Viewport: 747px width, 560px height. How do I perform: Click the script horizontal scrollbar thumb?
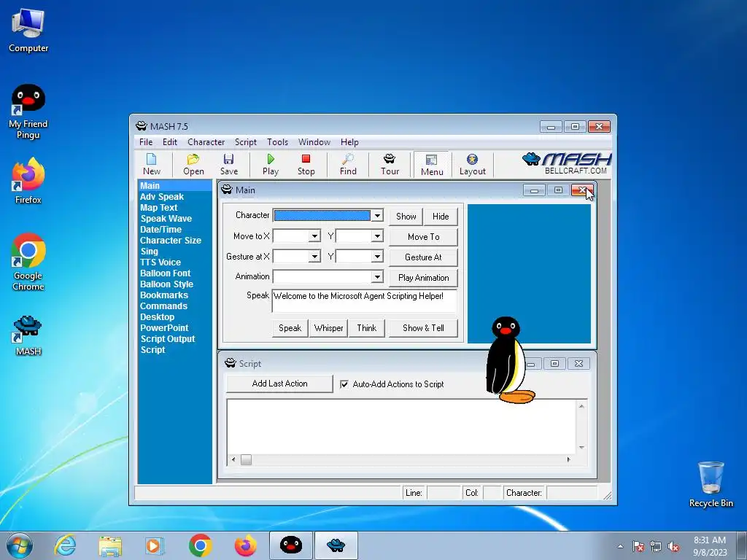[246, 459]
